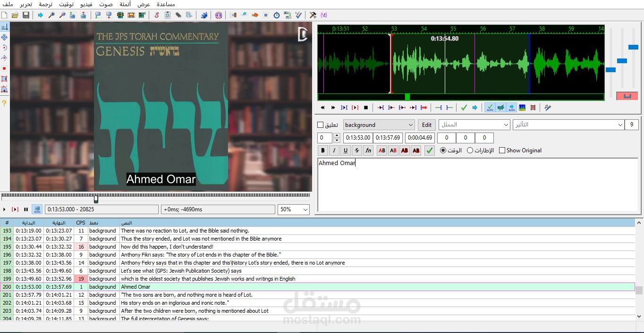The width and height of the screenshot is (644, 333).
Task: Increase layer number with up spinner
Action: pyautogui.click(x=337, y=136)
